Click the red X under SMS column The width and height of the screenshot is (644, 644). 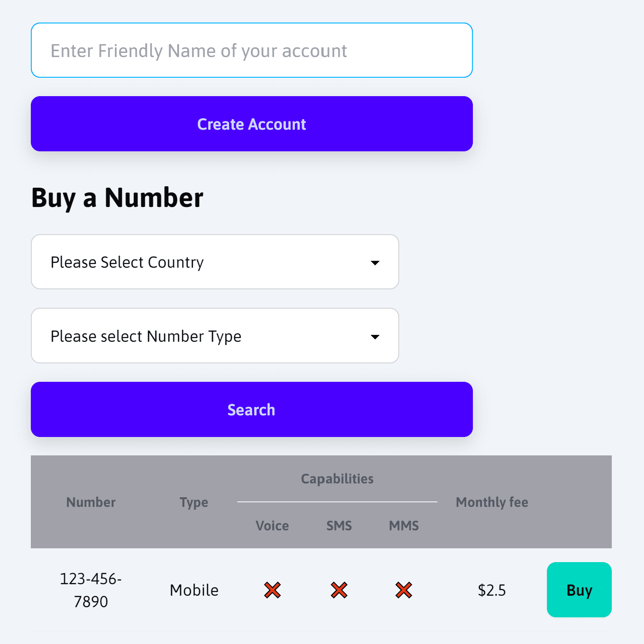coord(339,590)
